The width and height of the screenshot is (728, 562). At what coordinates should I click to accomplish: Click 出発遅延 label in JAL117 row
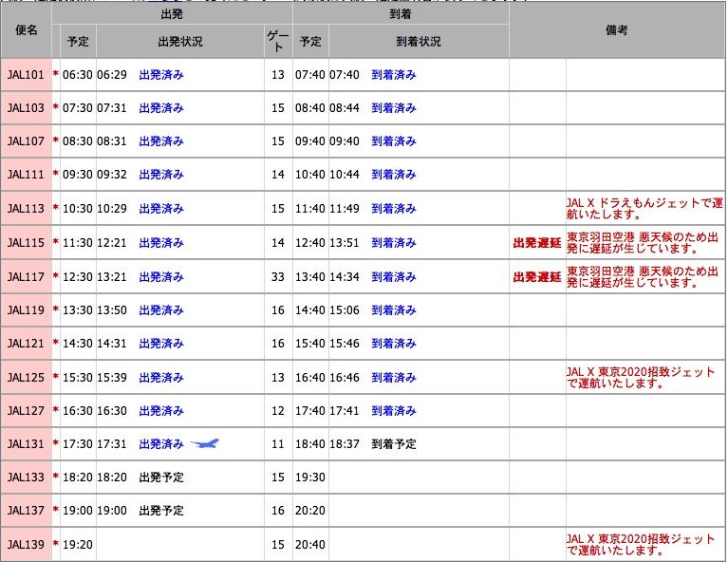[x=537, y=277]
